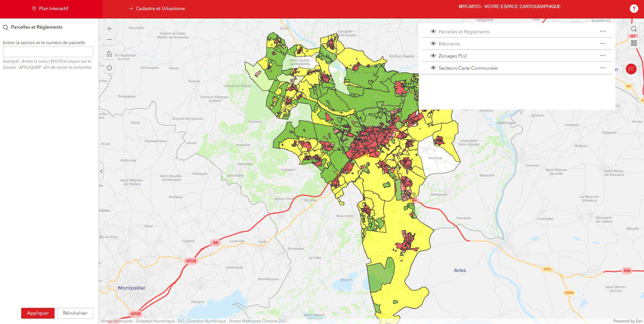This screenshot has width=644, height=324.
Task: Hide the Zonages PLU layer
Action: 433,56
